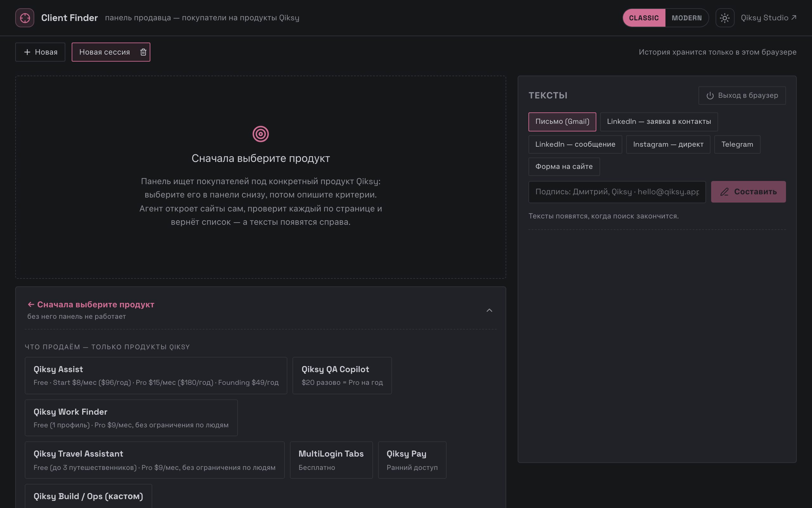Click the ЧТО ПРОДАЁМ — ТОЛЬКО ПРОДУКТЫ QIKSY label
The width and height of the screenshot is (812, 508).
click(x=108, y=347)
